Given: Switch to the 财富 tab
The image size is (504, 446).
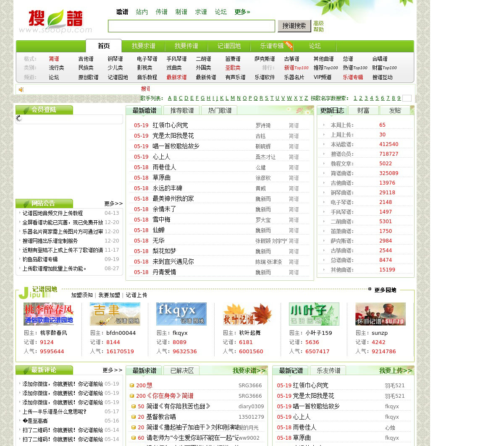Looking at the screenshot, I should (363, 110).
